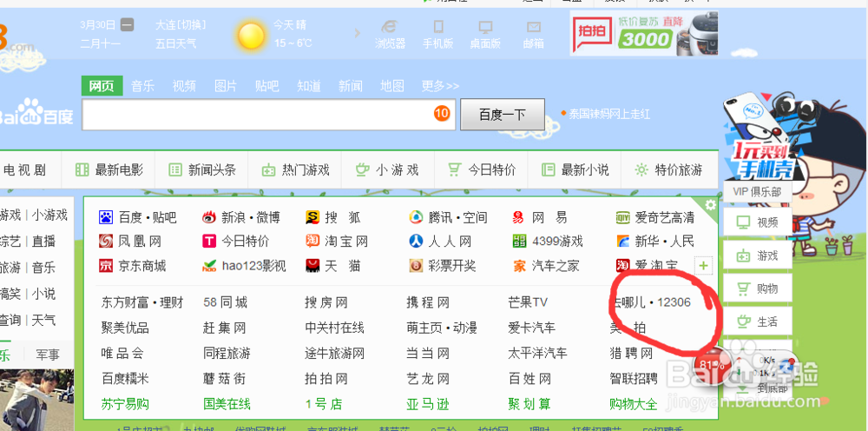Viewport: 868px width, 431px height.
Task: Click the 网易 site icon
Action: (519, 217)
